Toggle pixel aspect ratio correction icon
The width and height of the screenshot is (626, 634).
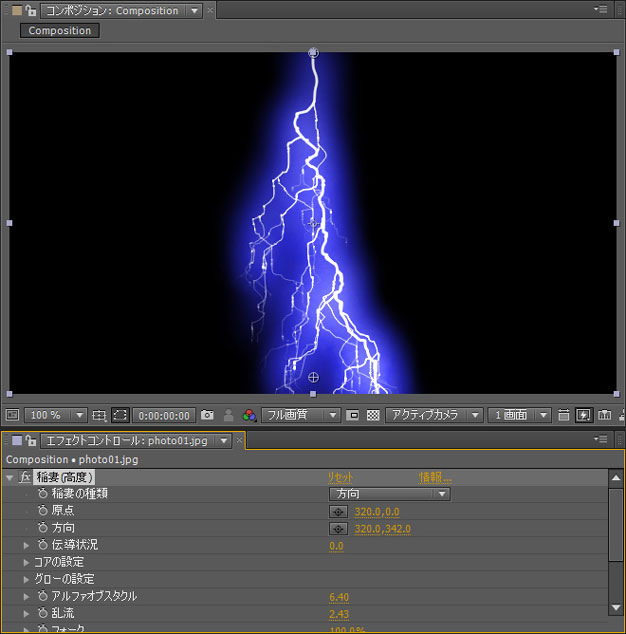click(563, 415)
